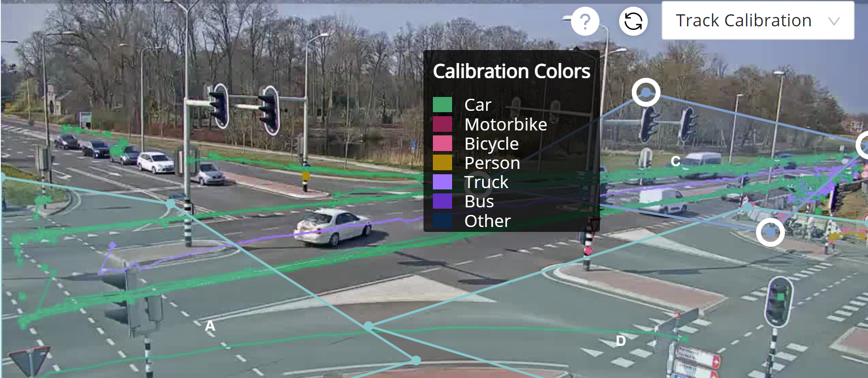Click the question mark help icon

[585, 21]
